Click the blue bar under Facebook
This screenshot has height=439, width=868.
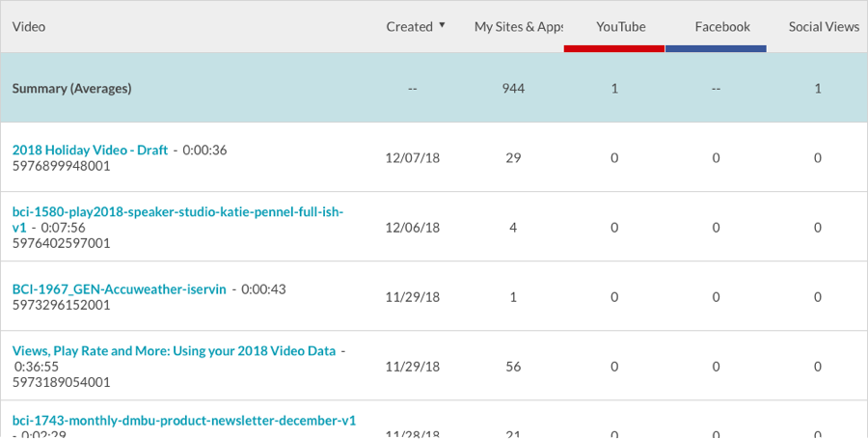click(x=716, y=48)
